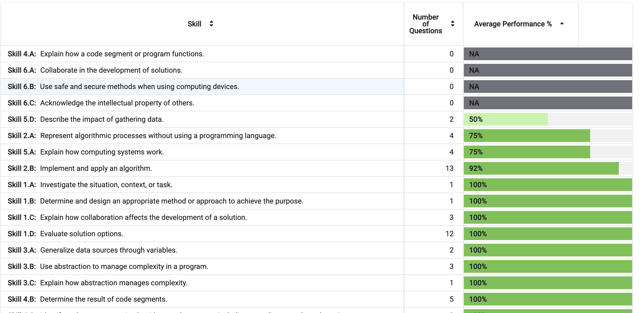This screenshot has height=313, width=644.
Task: Click the Skill column header
Action: pos(195,24)
